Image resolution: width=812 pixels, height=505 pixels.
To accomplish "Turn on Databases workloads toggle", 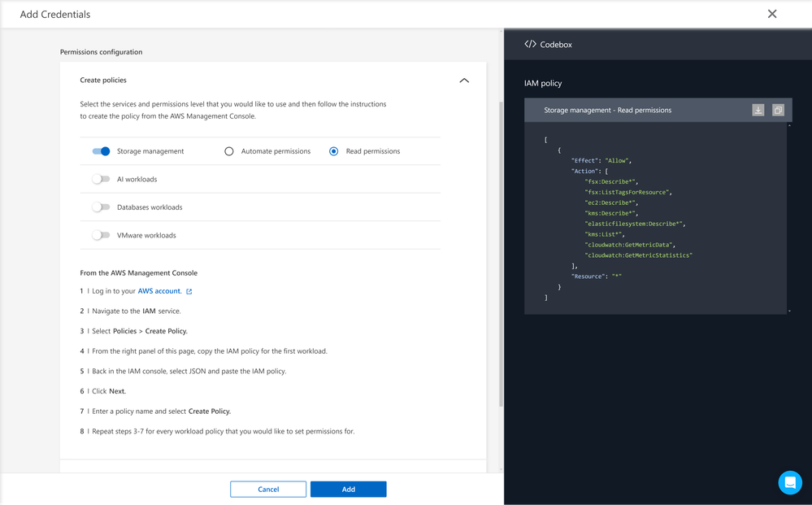I will coord(101,207).
